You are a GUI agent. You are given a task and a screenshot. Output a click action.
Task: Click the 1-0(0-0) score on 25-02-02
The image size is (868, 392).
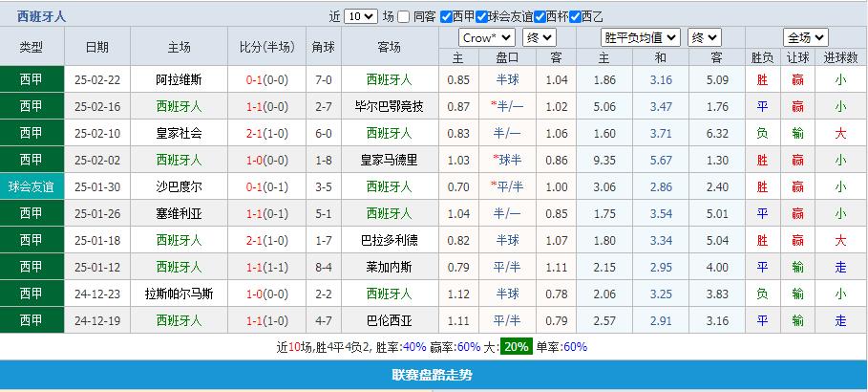(x=267, y=161)
